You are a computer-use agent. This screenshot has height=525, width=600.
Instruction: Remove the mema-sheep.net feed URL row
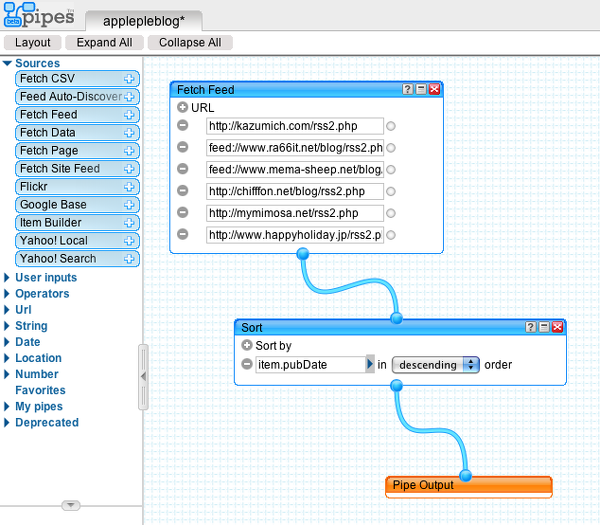[183, 169]
